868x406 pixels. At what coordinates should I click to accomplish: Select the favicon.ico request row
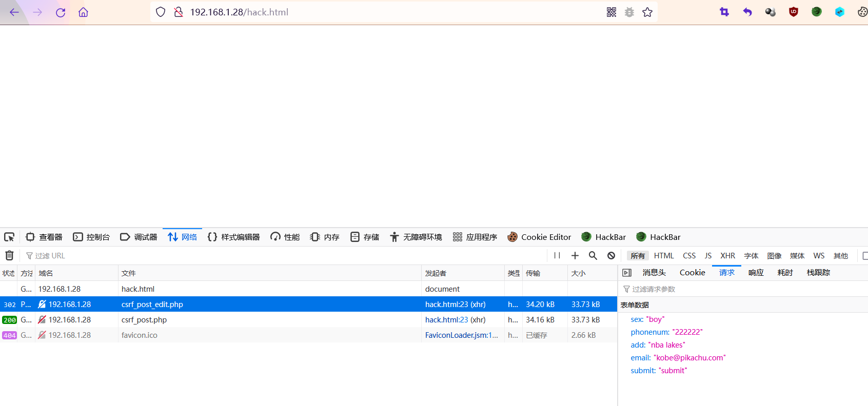click(x=308, y=335)
